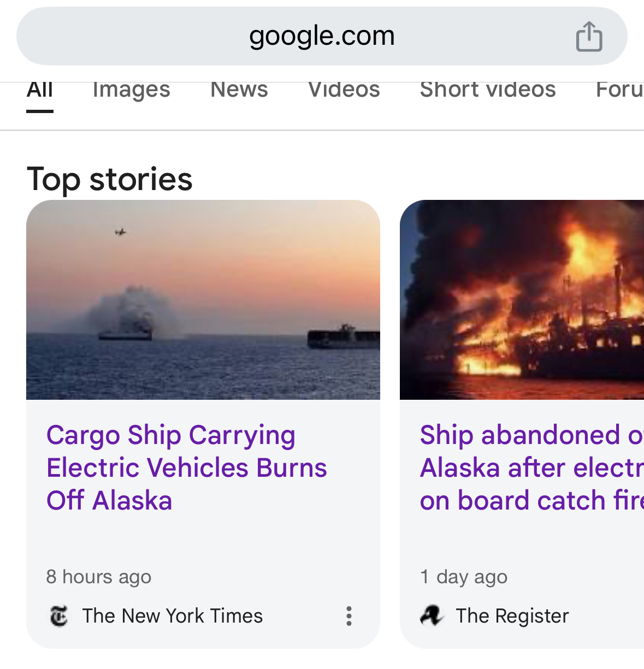Tap the share icon in address bar
The image size is (644, 669).
click(589, 37)
